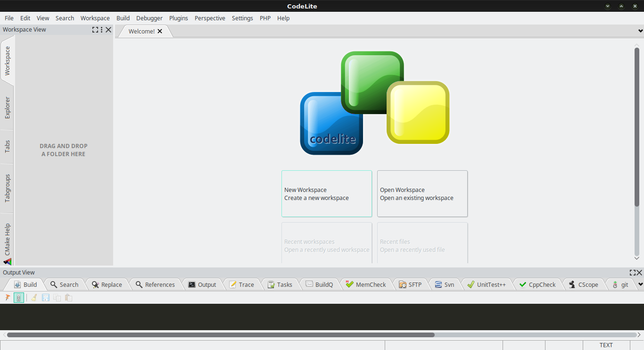Click the horizontal scrollbar right arrow
This screenshot has height=350, width=644.
[x=640, y=335]
